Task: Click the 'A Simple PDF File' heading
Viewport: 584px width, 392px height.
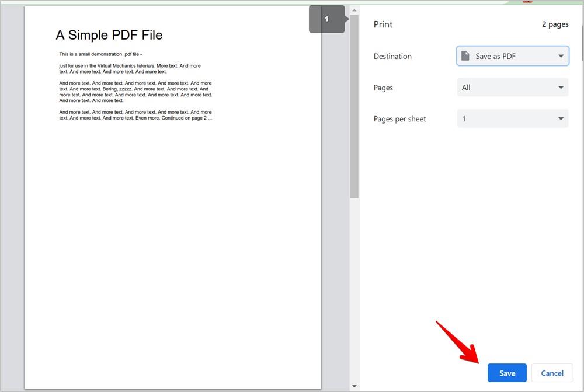Action: coord(109,35)
